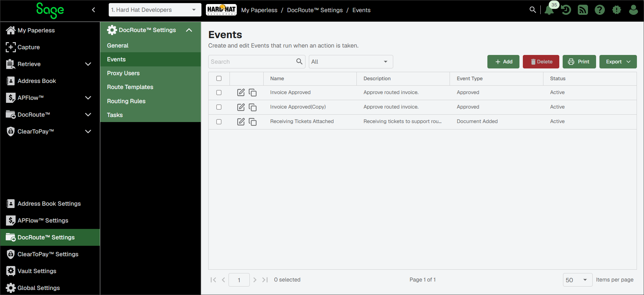Screen dimensions: 644x295
Task: Open Address Book Settings in the sidebar
Action: click(50, 204)
